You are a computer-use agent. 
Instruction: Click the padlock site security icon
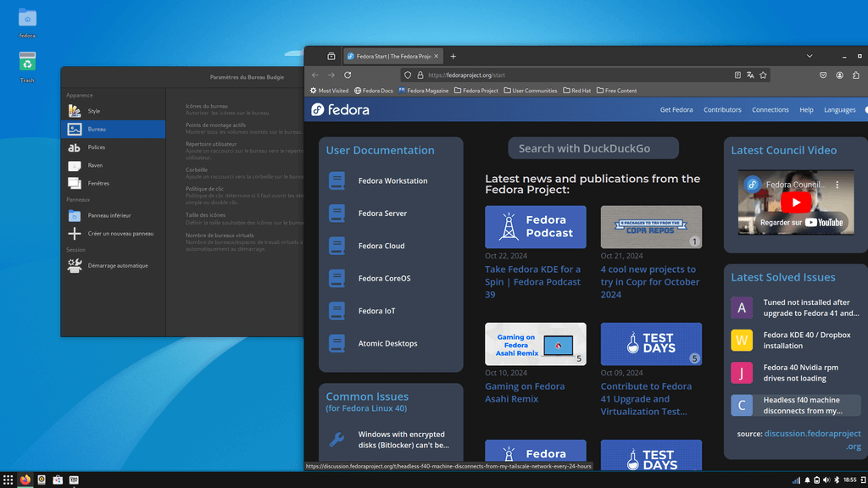tap(420, 75)
